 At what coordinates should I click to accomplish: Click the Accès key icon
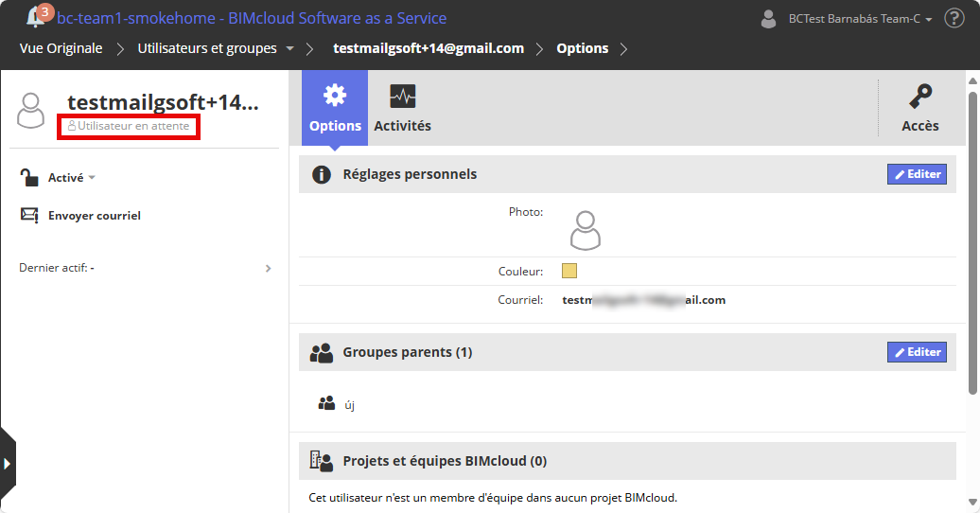click(919, 97)
